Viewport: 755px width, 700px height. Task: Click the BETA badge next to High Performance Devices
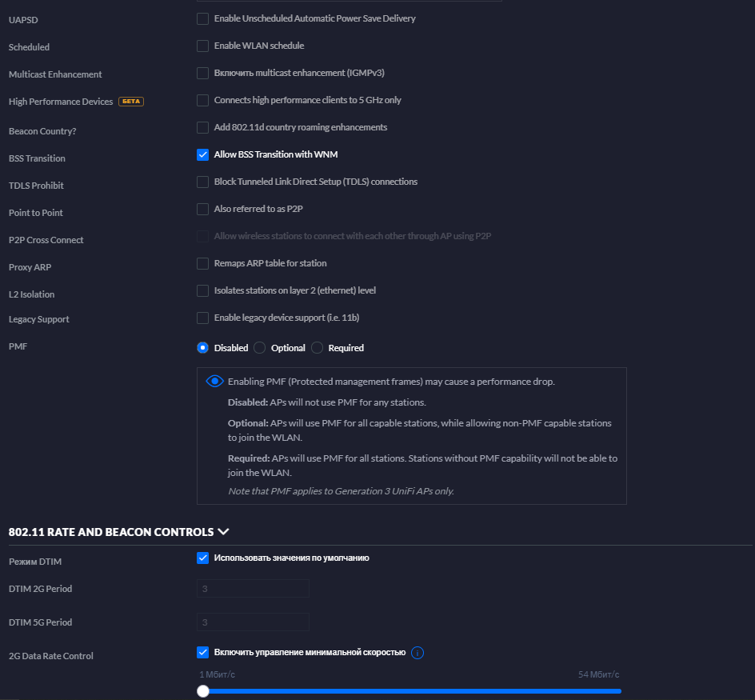click(131, 102)
